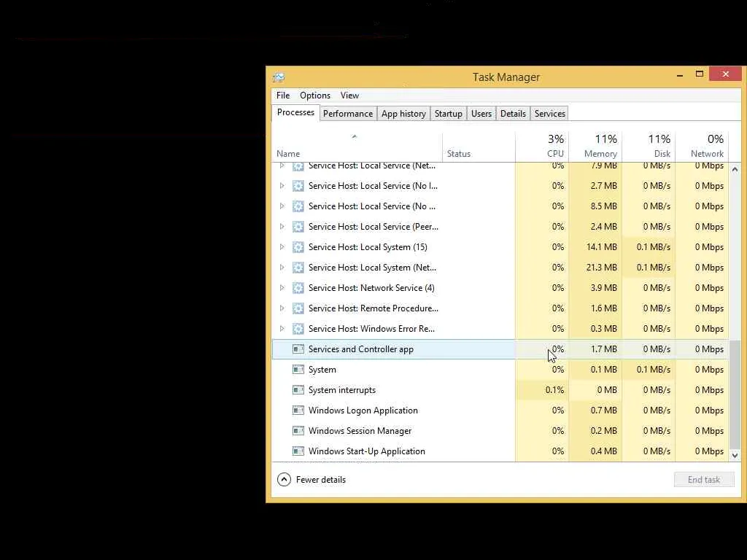
Task: Click gear icon of Service Host: Local System (Net...
Action: tap(298, 268)
